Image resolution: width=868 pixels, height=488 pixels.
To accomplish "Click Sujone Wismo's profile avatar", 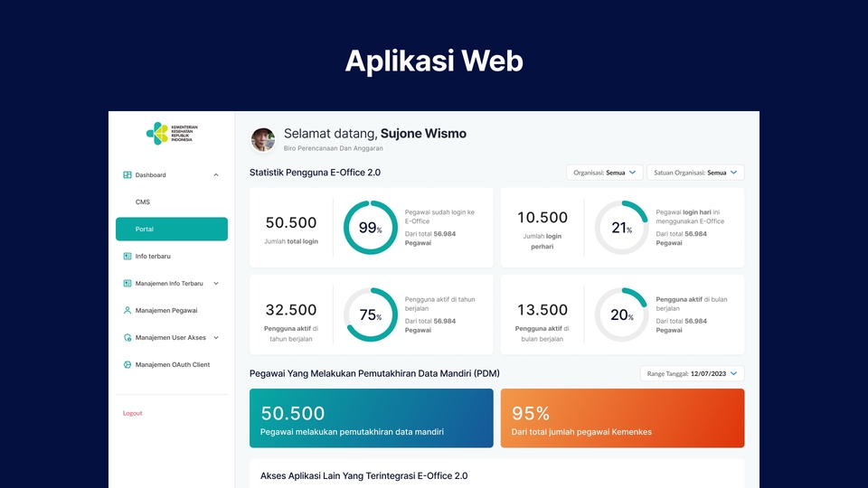I will (x=263, y=139).
